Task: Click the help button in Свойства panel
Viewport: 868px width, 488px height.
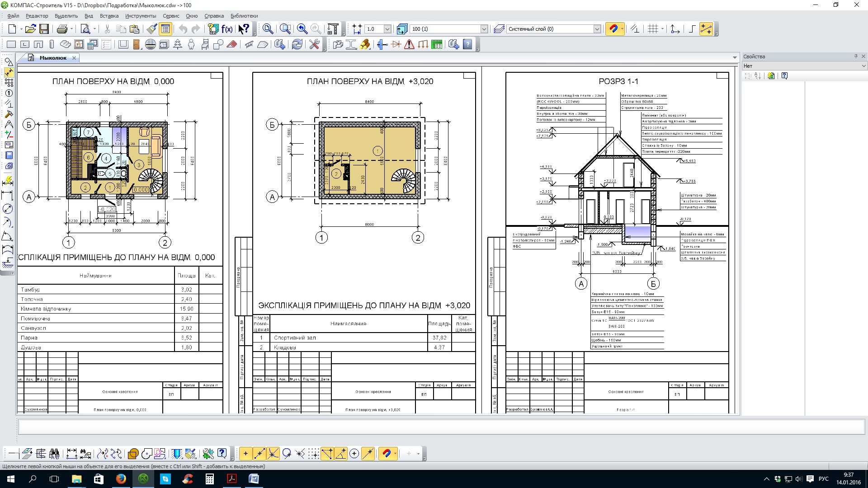Action: pos(784,76)
